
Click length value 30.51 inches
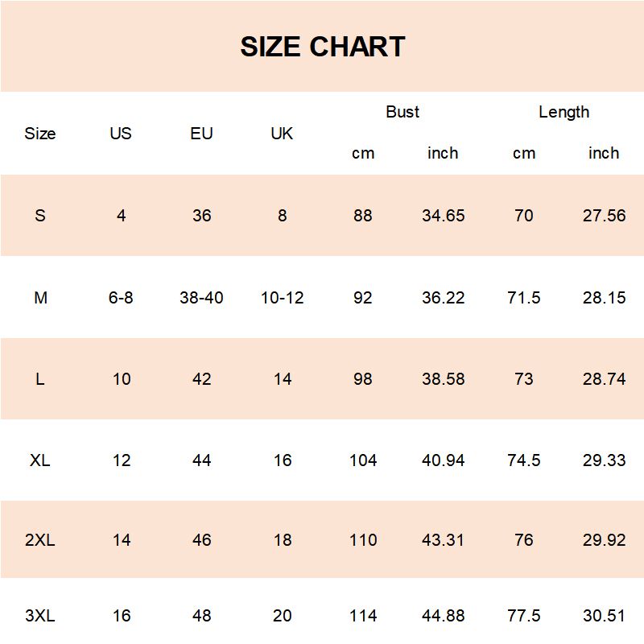click(x=604, y=616)
